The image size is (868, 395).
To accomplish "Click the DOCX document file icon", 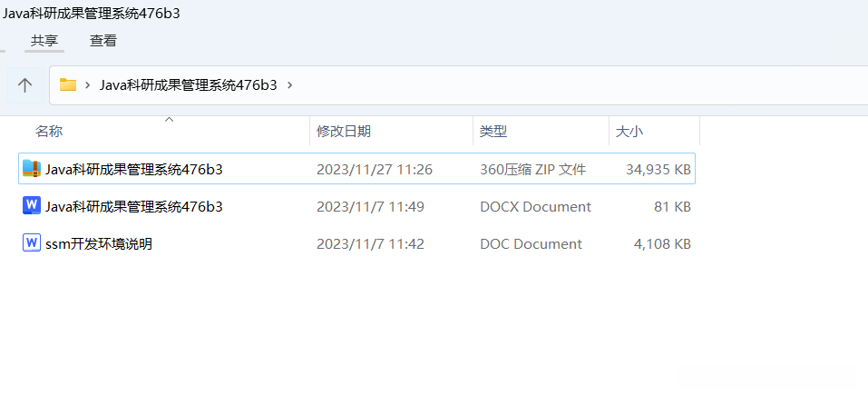I will point(32,206).
